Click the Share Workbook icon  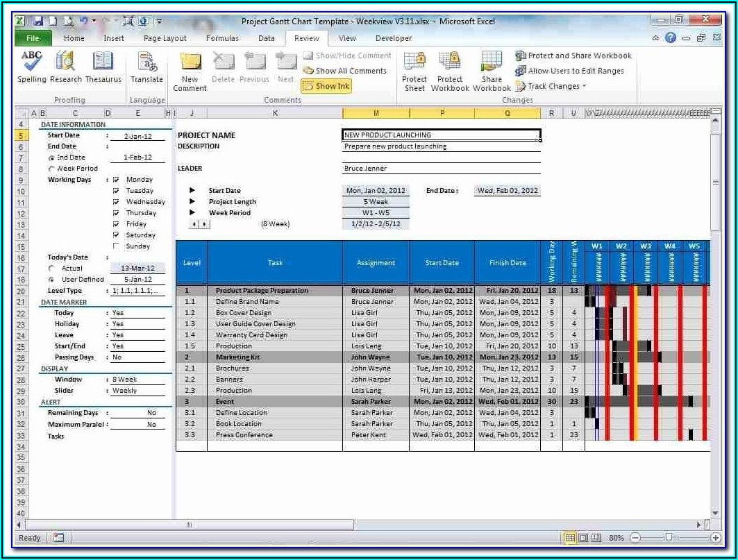(492, 71)
